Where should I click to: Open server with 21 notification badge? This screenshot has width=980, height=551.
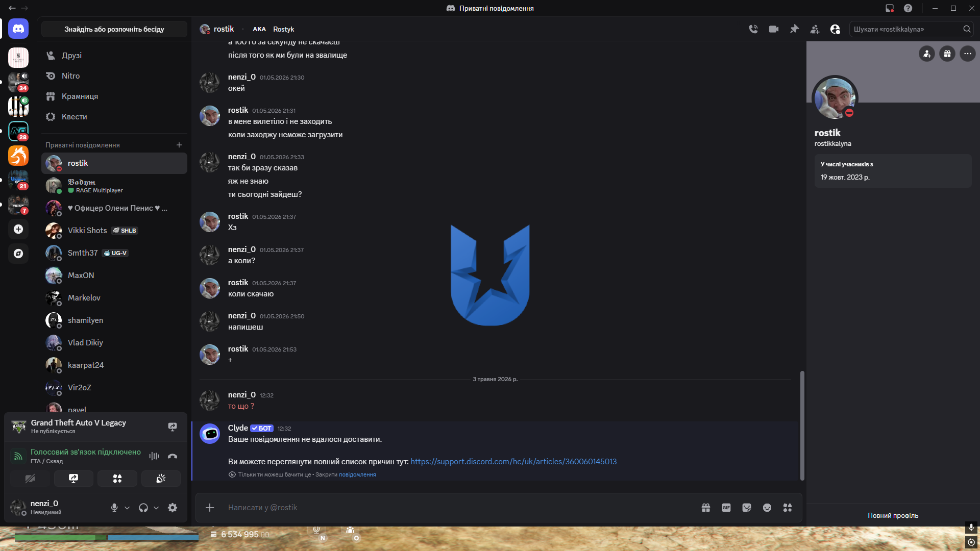point(18,180)
